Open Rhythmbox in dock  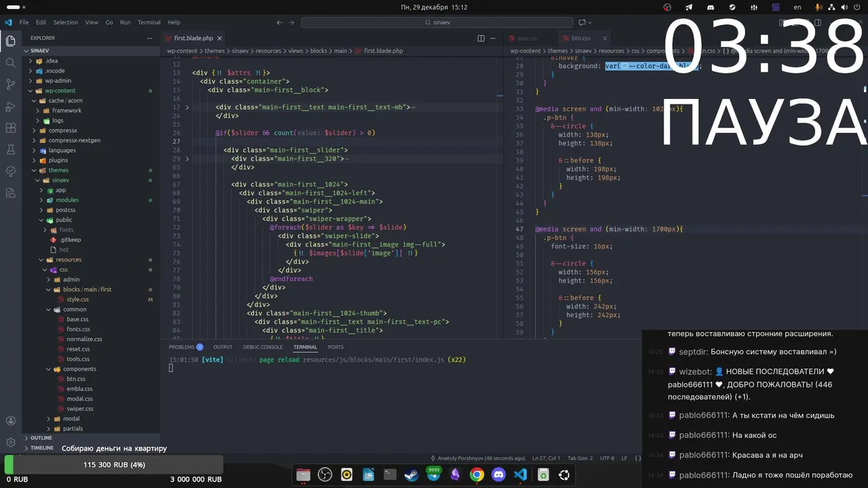coord(347,474)
